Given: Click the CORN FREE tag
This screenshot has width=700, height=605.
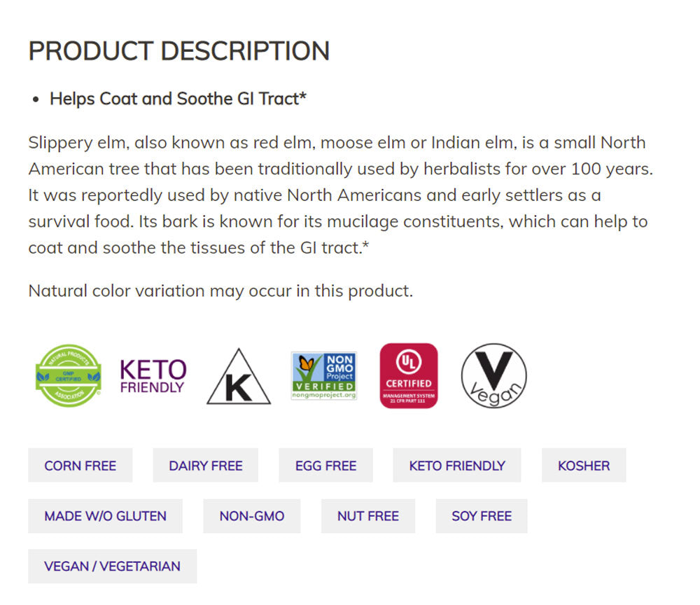Looking at the screenshot, I should 80,466.
